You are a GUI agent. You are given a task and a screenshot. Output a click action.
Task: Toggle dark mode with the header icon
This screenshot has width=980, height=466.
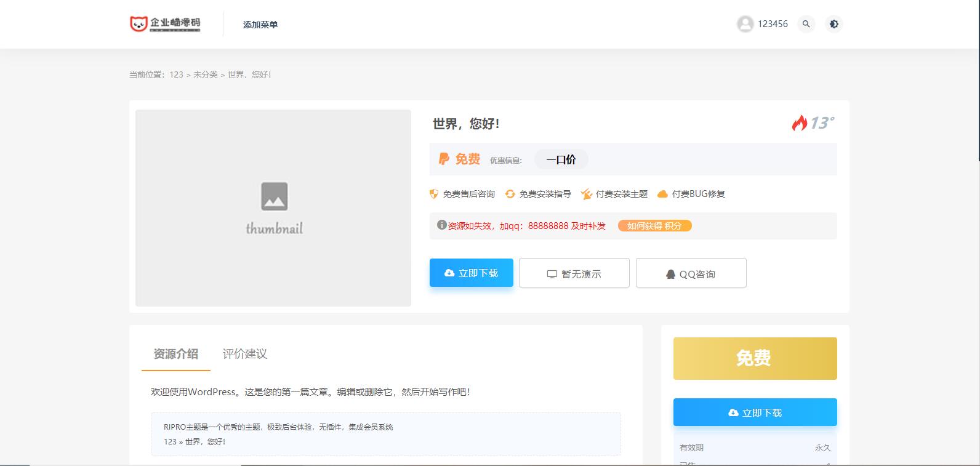833,24
